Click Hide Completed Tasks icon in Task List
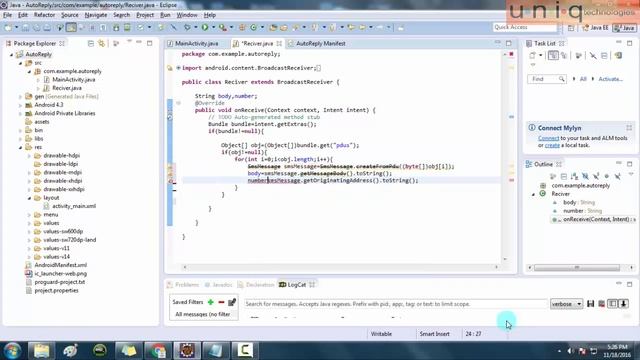This screenshot has height=360, width=640. coord(593,56)
